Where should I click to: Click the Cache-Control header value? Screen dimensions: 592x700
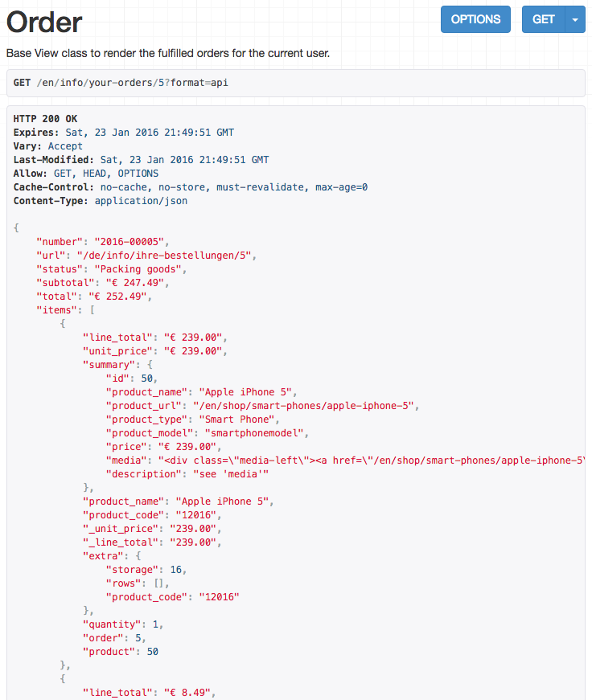(x=234, y=187)
